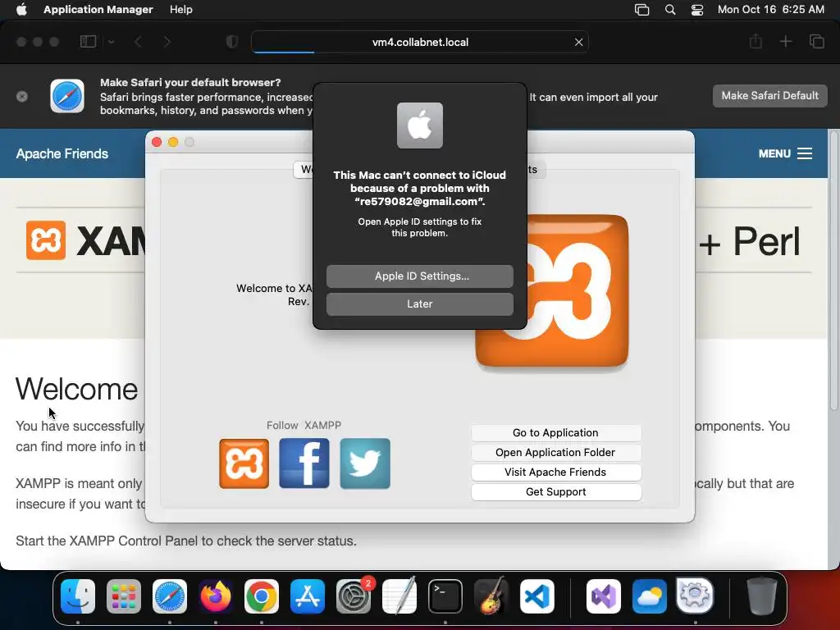This screenshot has height=630, width=840.
Task: Open Apple ID Settings from the dialog
Action: pyautogui.click(x=419, y=276)
